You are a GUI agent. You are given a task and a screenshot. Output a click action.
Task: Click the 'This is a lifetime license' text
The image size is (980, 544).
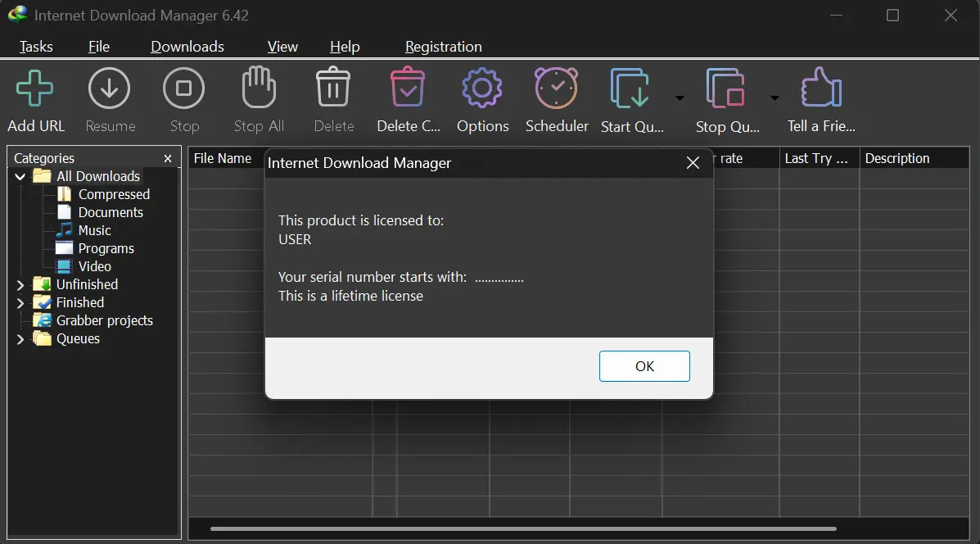click(350, 296)
